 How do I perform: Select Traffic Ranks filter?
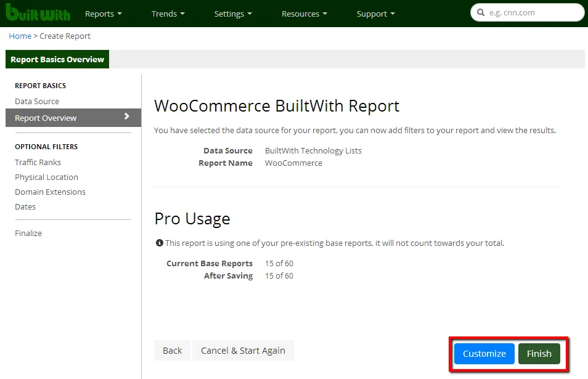[38, 163]
